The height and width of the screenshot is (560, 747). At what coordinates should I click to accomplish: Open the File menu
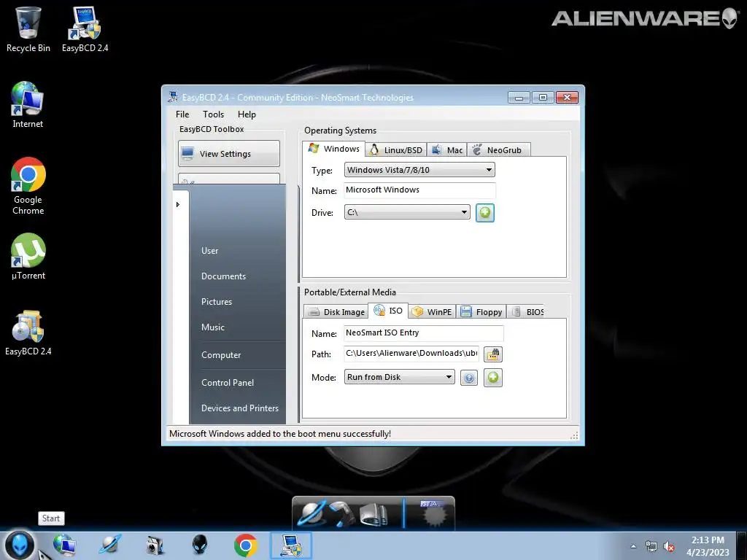182,114
